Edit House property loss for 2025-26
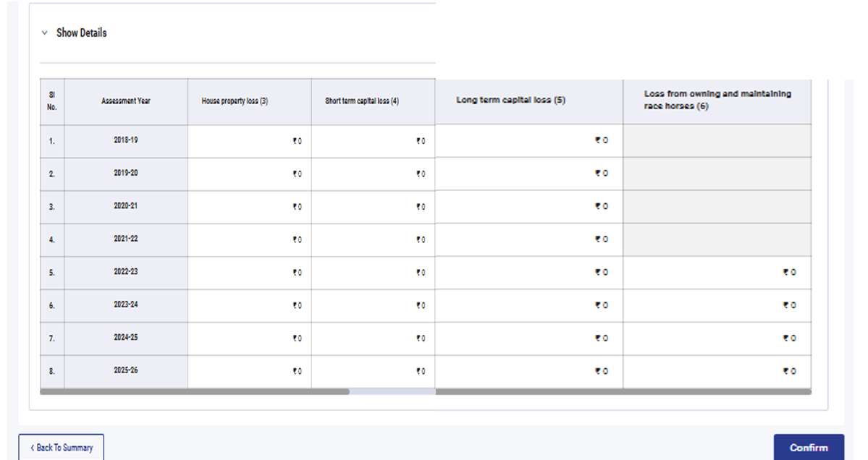 [250, 372]
